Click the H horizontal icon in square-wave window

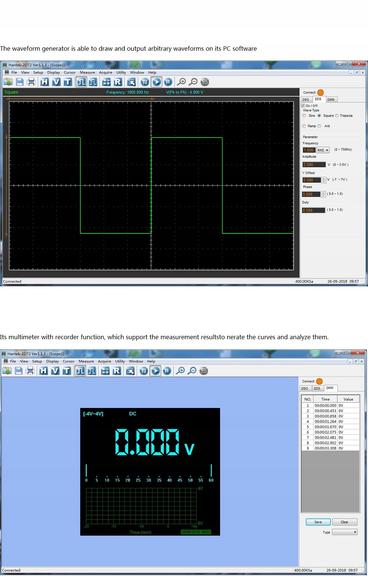click(x=45, y=82)
